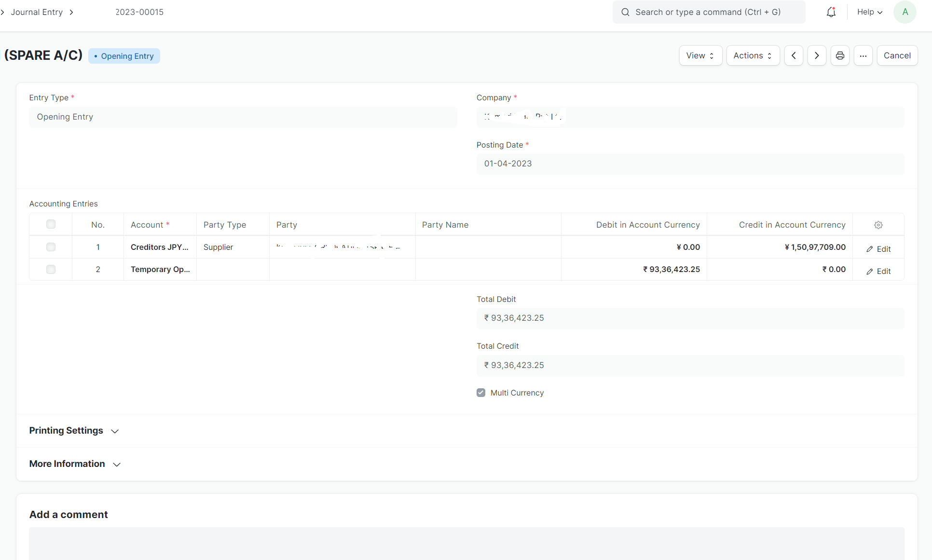Open the ellipsis more-options menu
Viewport: 932px width, 560px height.
pyautogui.click(x=863, y=55)
